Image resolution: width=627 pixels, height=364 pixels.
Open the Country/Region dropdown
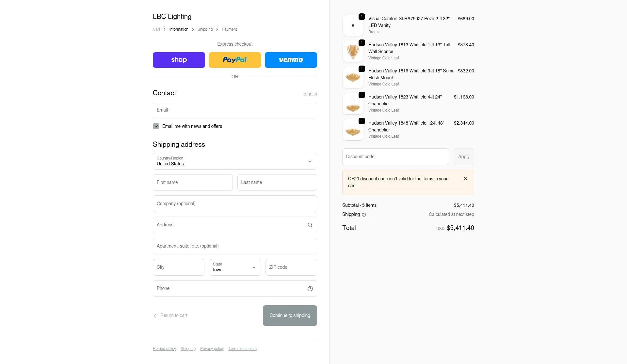click(234, 161)
